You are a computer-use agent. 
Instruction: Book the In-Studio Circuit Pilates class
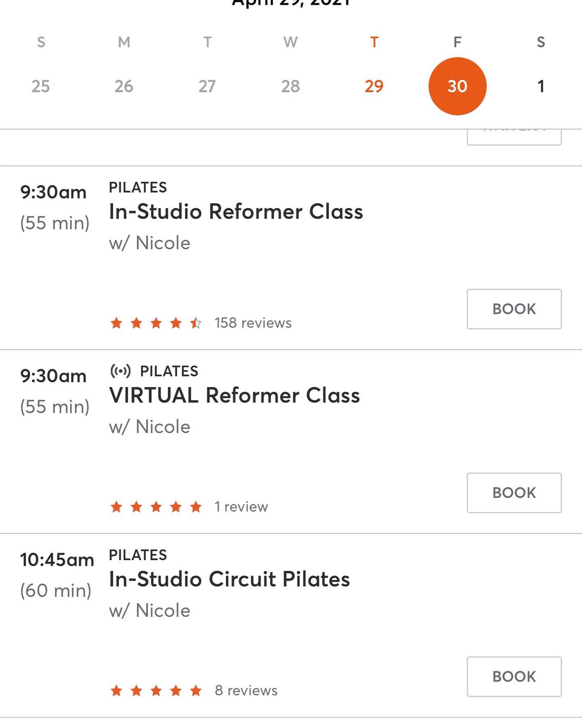(514, 677)
